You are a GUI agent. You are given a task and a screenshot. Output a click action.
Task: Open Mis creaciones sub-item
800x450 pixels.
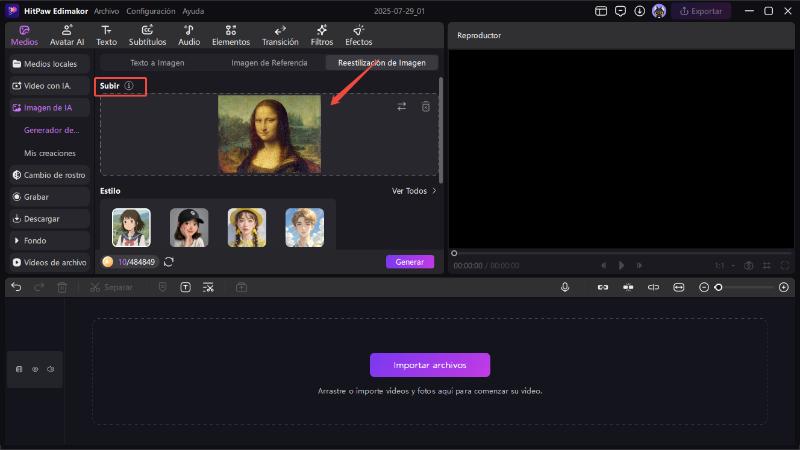click(49, 153)
